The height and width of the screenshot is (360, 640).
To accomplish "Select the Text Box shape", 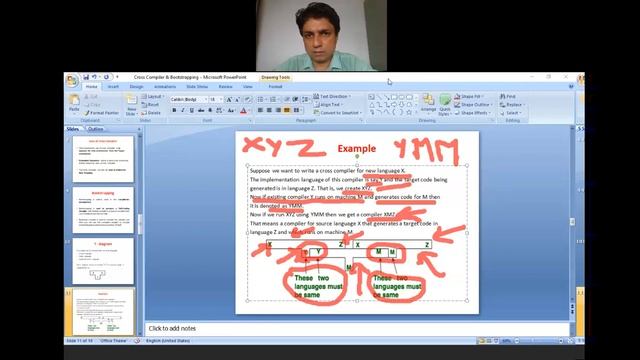I will pyautogui.click(x=371, y=97).
